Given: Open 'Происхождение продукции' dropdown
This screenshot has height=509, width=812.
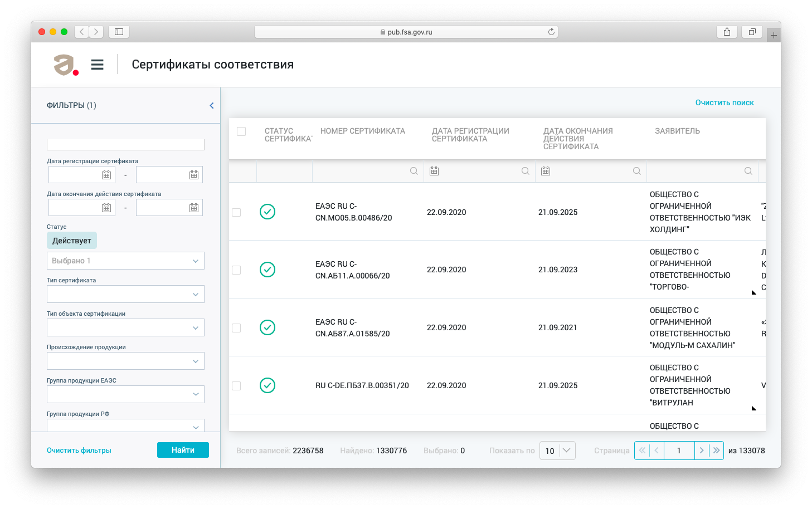Looking at the screenshot, I should point(125,361).
